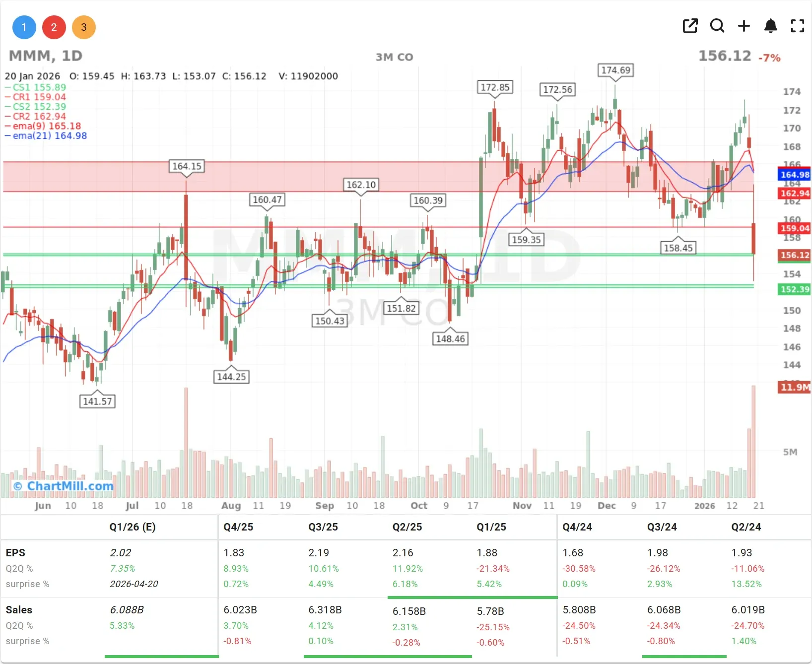Image resolution: width=812 pixels, height=664 pixels.
Task: Open the symbol search tool
Action: 717,26
